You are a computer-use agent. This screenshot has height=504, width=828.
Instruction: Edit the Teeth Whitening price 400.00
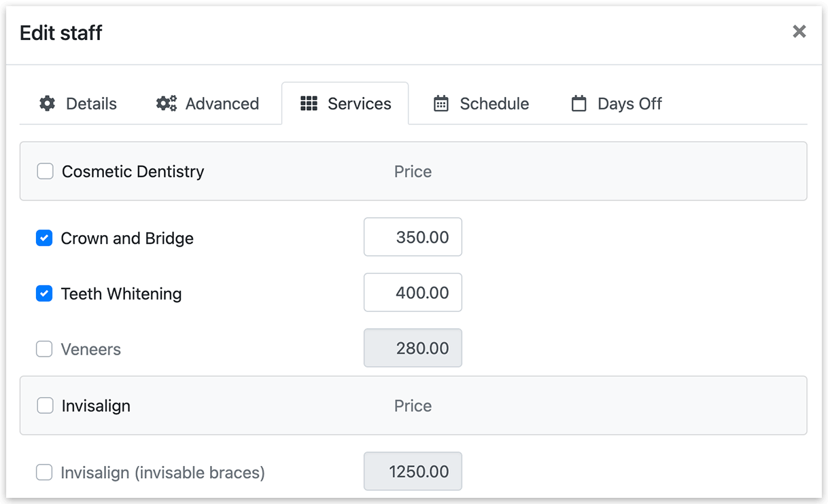coord(413,293)
